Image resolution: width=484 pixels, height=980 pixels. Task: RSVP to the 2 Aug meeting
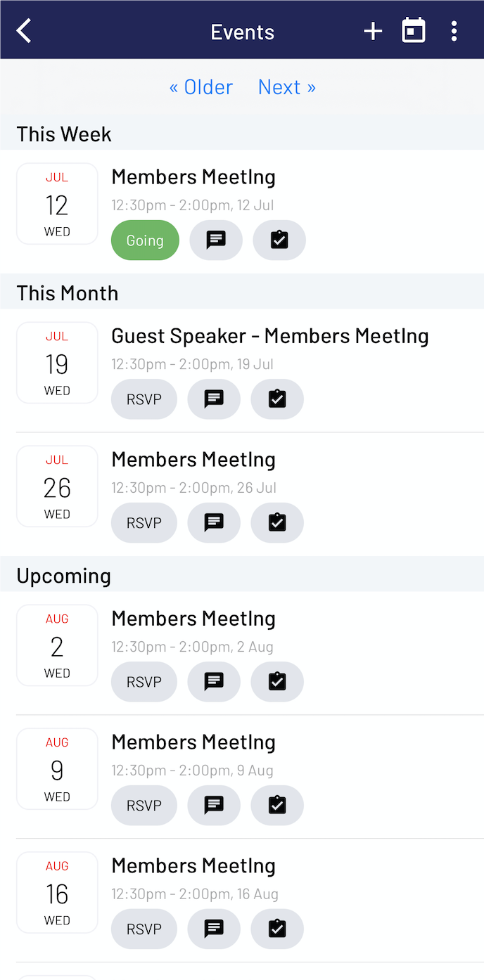tap(144, 681)
